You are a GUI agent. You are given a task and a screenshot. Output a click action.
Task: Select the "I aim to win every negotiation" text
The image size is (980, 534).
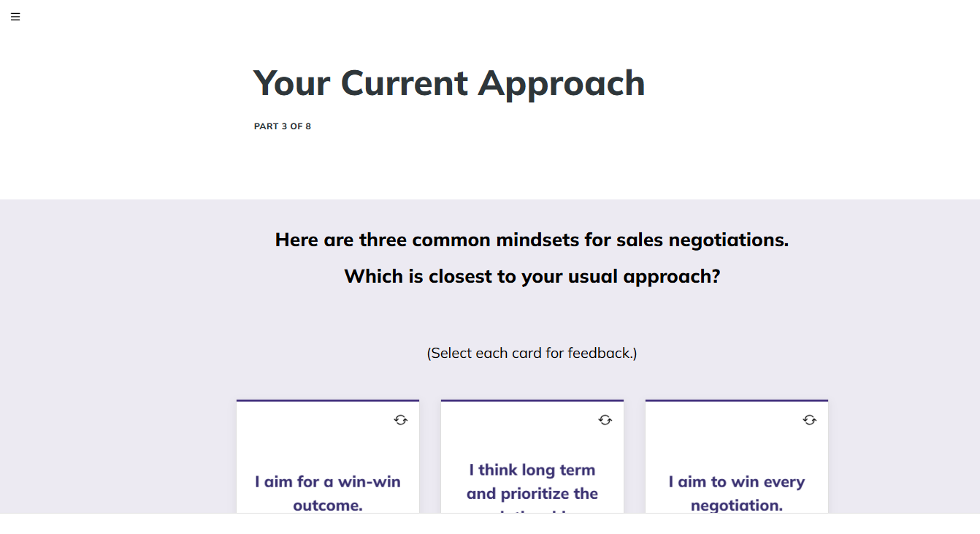(737, 493)
